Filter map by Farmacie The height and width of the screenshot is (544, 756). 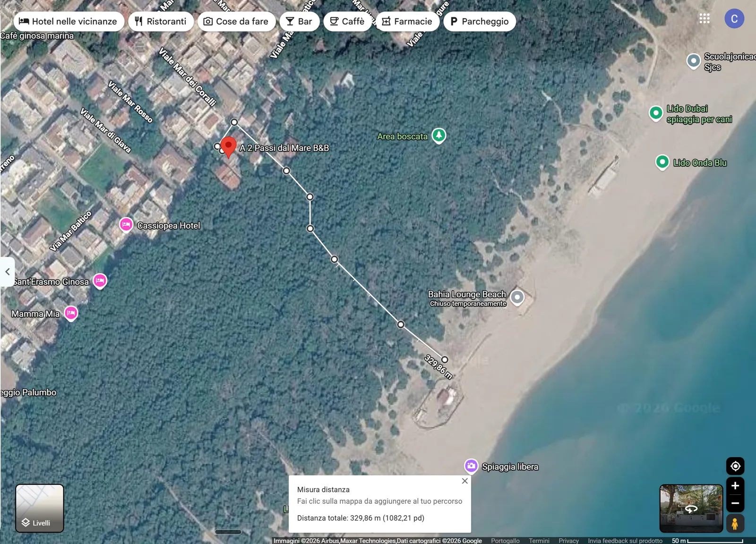pyautogui.click(x=407, y=21)
